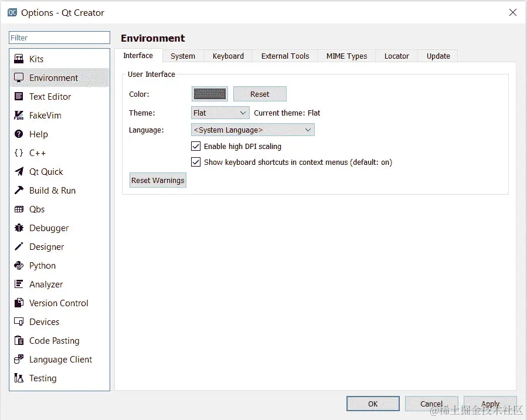Select the Testing category label
Viewport: 527px width, 420px height.
click(x=43, y=378)
